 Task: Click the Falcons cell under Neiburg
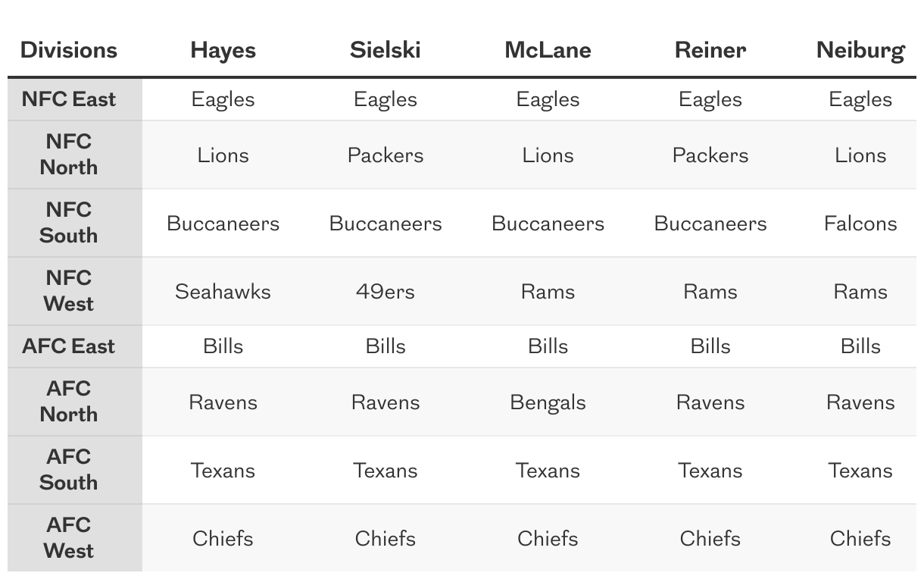pos(860,224)
